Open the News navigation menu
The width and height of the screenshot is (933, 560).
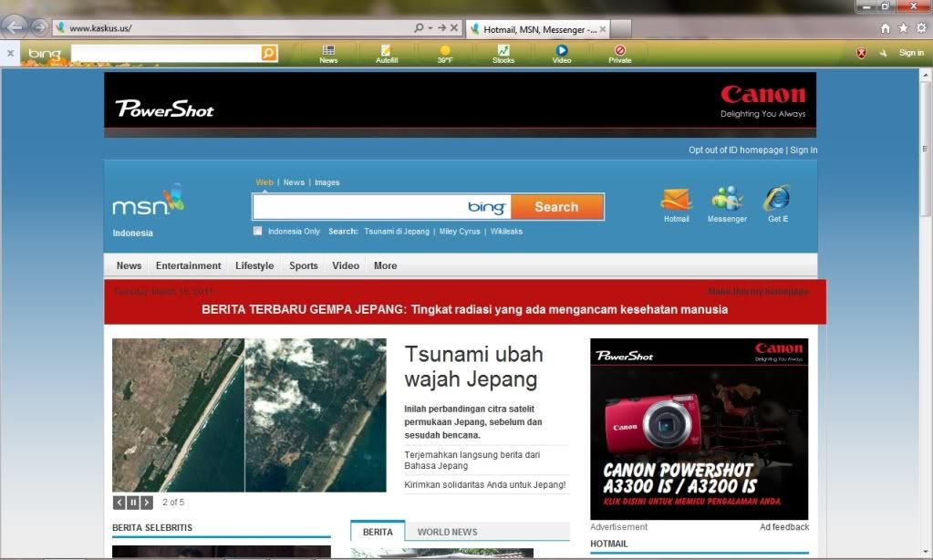pos(130,265)
